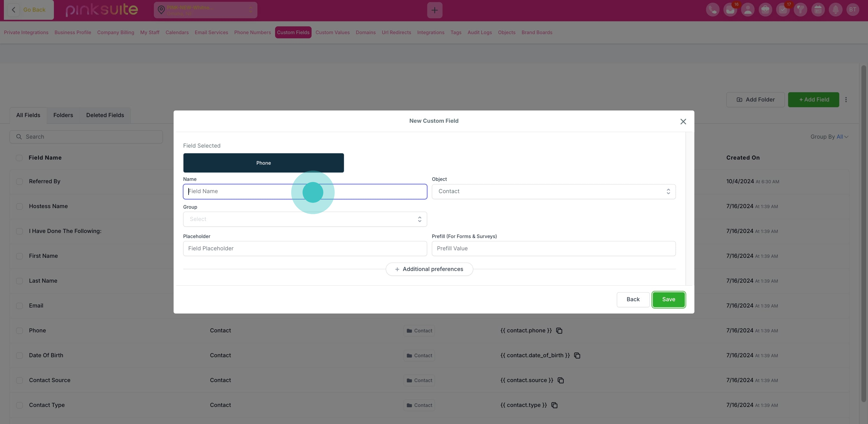The width and height of the screenshot is (868, 424).
Task: Open the Object dropdown showing Contact
Action: [x=553, y=191]
